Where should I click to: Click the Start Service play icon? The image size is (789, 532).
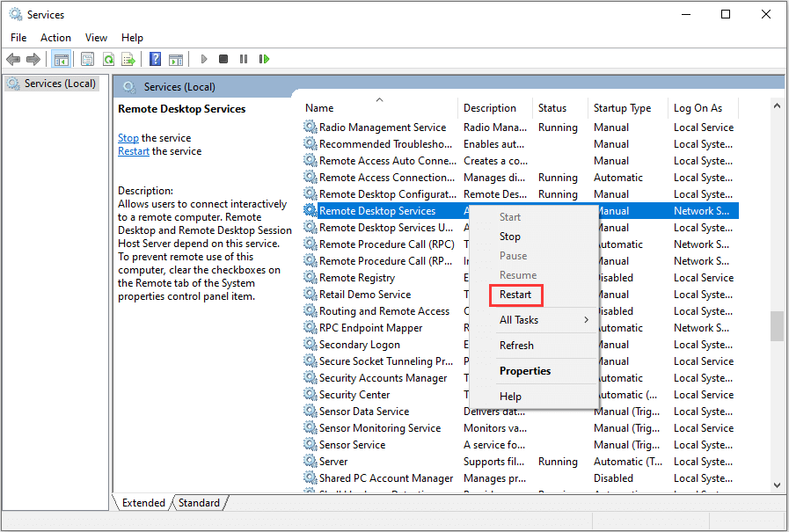[x=204, y=59]
